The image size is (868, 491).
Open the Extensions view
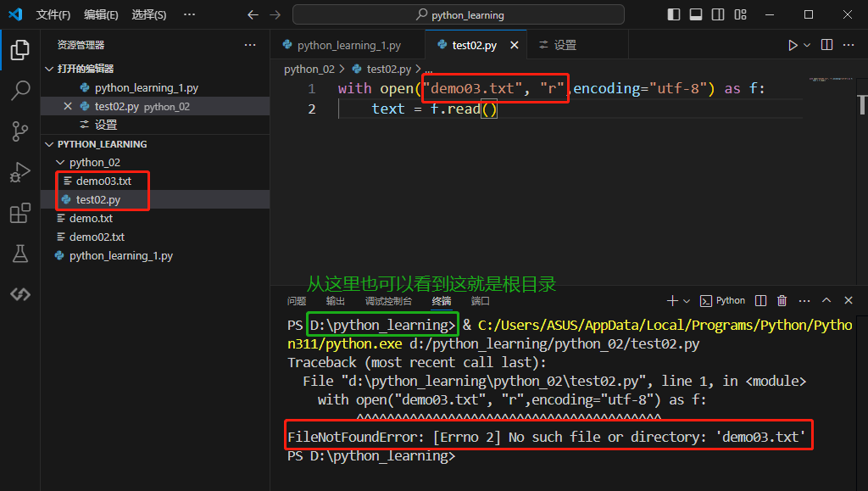click(x=20, y=213)
